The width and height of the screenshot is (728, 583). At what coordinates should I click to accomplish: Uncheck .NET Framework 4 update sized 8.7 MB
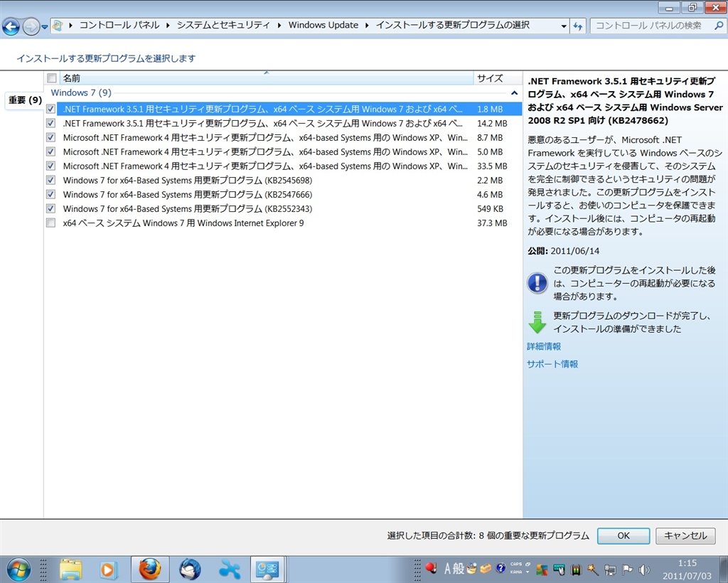[51, 138]
